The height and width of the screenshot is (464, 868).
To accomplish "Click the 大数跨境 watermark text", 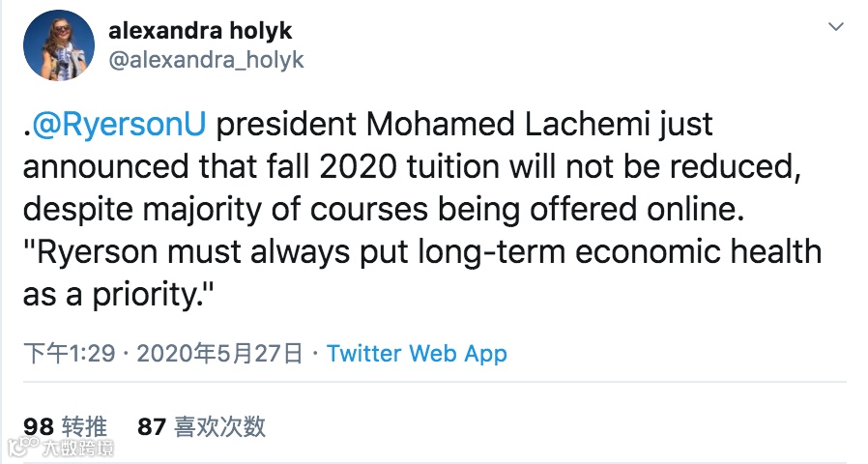I will coord(77,448).
